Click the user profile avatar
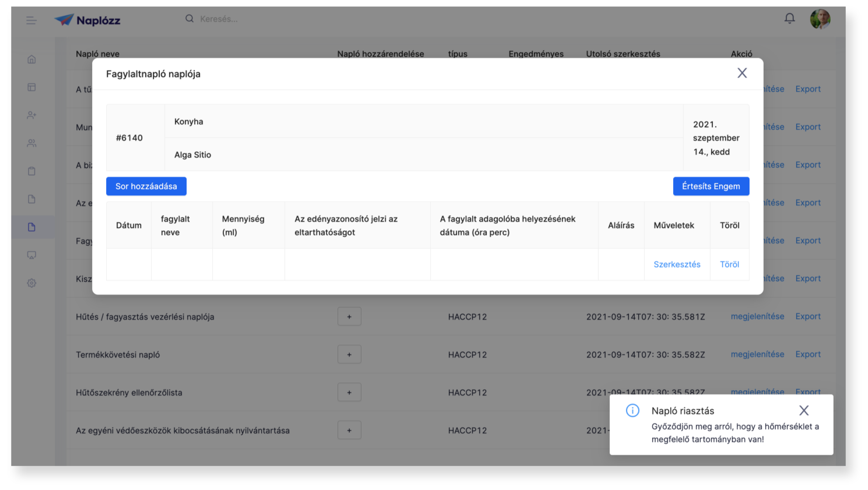868x490 pixels. pyautogui.click(x=820, y=19)
